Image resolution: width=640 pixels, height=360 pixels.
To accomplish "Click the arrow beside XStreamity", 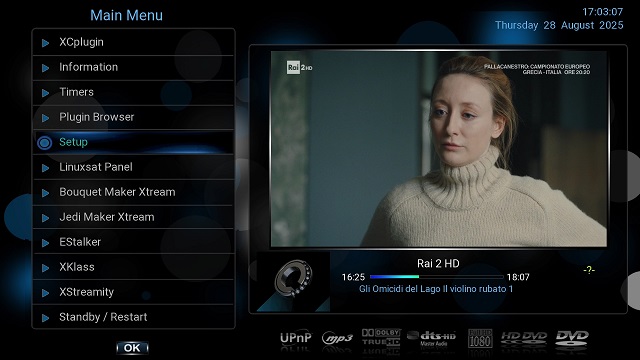I will click(x=45, y=293).
